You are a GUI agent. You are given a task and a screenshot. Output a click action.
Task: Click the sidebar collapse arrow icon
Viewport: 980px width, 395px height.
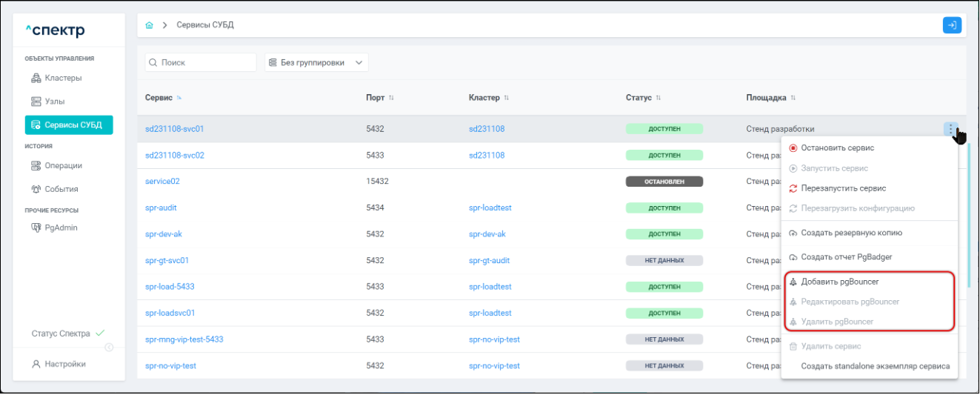[x=109, y=348]
